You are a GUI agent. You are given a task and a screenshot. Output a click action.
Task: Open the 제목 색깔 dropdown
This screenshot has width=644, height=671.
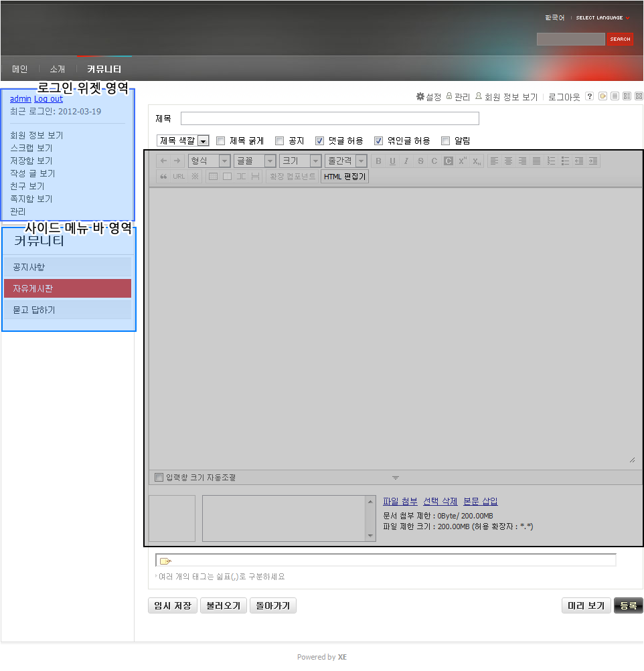(x=183, y=141)
